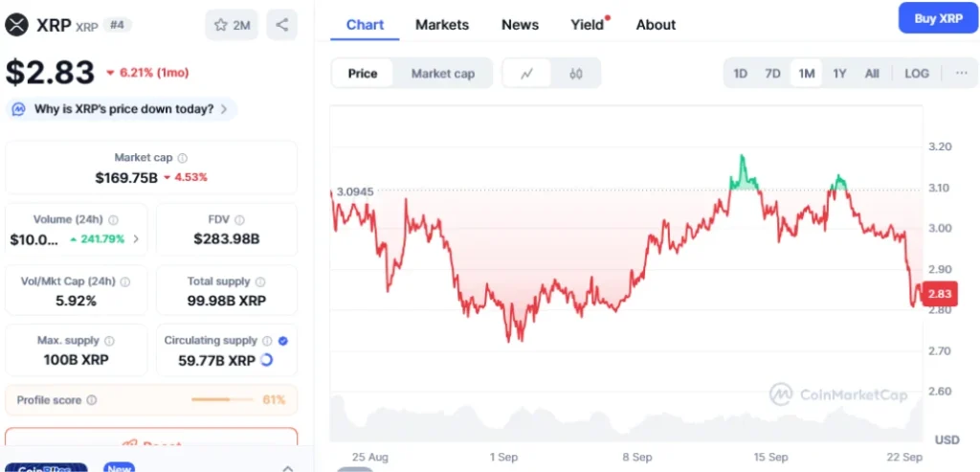980x472 pixels.
Task: Select the 1Y time range
Action: [x=839, y=74]
